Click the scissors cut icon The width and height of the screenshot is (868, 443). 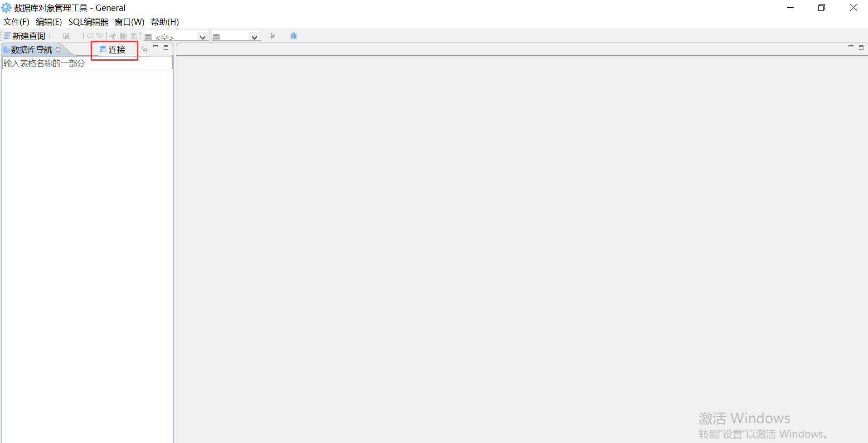click(113, 36)
